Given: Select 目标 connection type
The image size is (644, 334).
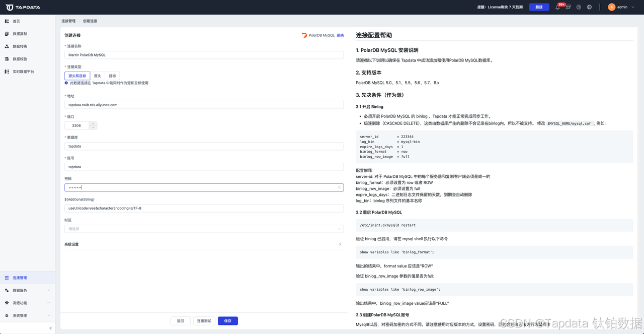Looking at the screenshot, I should (112, 76).
